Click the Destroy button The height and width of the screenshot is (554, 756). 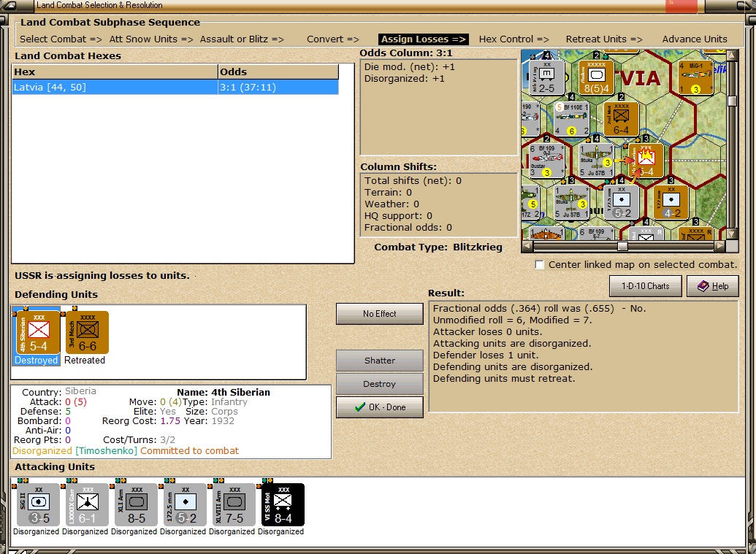point(379,384)
